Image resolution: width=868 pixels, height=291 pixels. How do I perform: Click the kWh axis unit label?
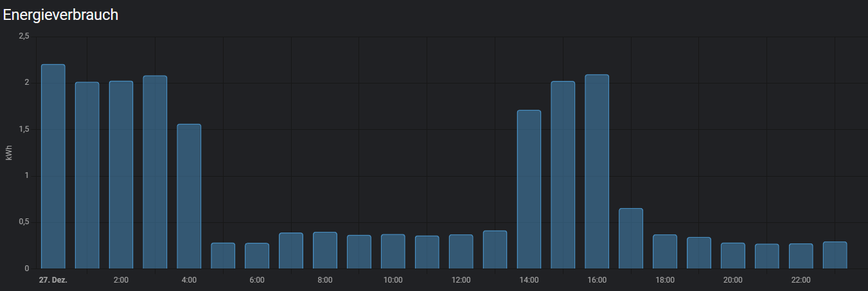click(x=9, y=152)
